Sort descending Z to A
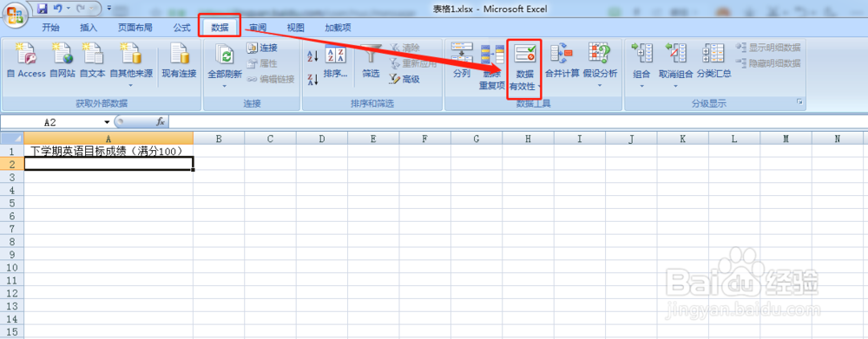The height and width of the screenshot is (339, 868). coord(312,80)
